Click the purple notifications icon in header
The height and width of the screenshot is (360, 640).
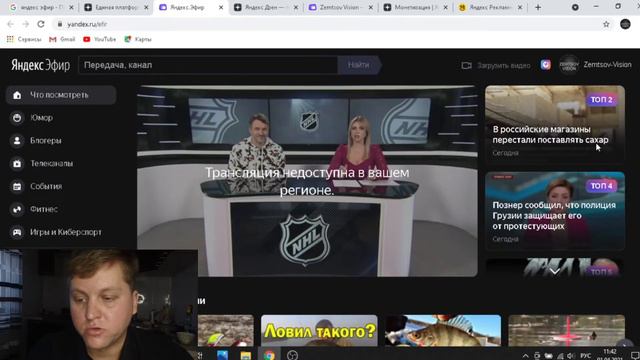point(546,65)
